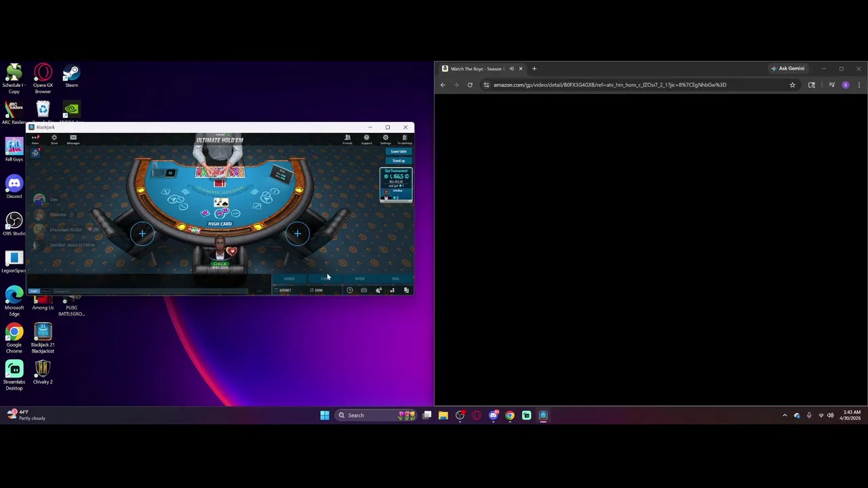Click the To desktop icon
868x488 pixels.
tap(404, 139)
